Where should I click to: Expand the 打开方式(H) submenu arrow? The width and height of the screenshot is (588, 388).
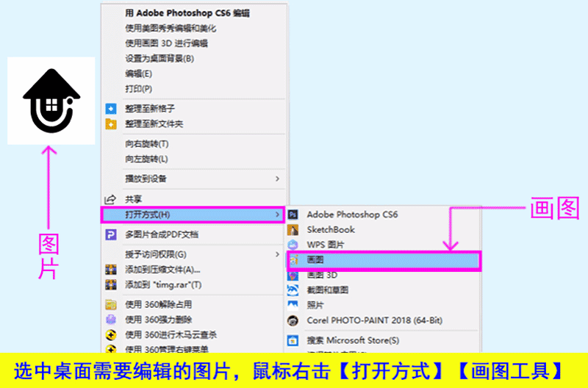(277, 215)
